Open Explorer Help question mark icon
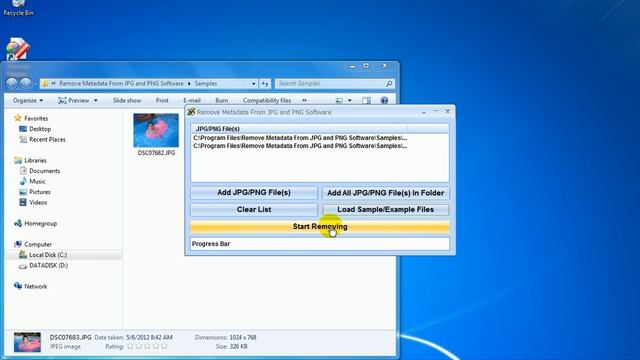This screenshot has height=360, width=640. click(384, 100)
